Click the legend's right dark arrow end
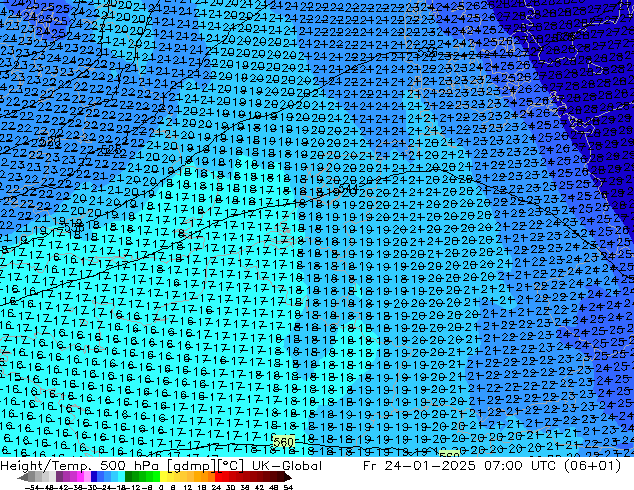The height and width of the screenshot is (490, 634). coord(288,477)
